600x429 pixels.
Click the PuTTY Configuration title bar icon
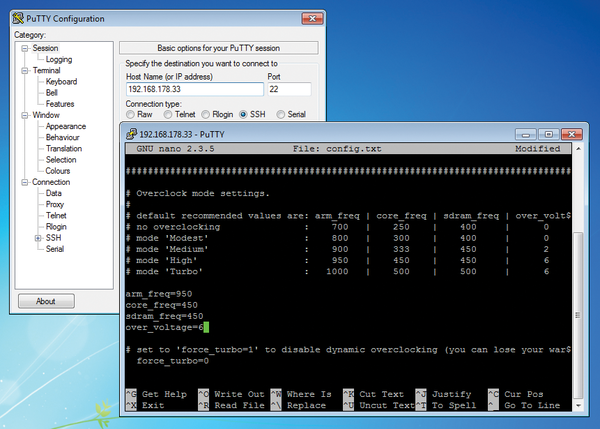[18, 18]
